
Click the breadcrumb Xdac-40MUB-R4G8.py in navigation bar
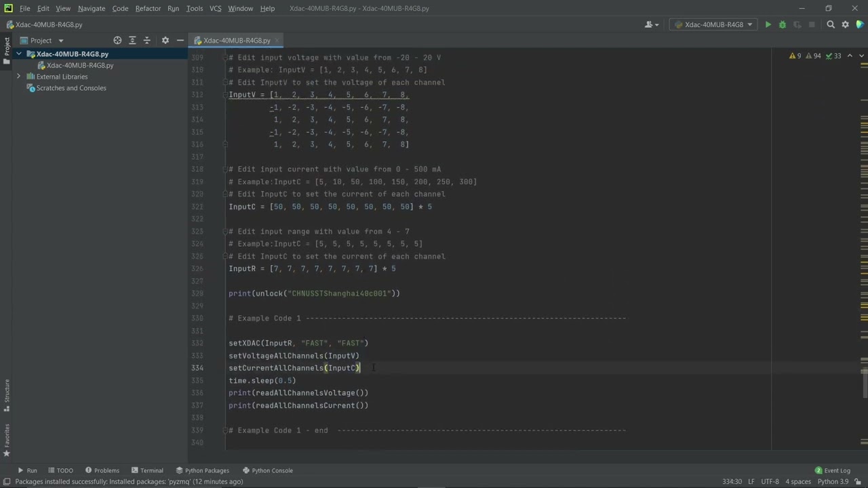[x=44, y=24]
